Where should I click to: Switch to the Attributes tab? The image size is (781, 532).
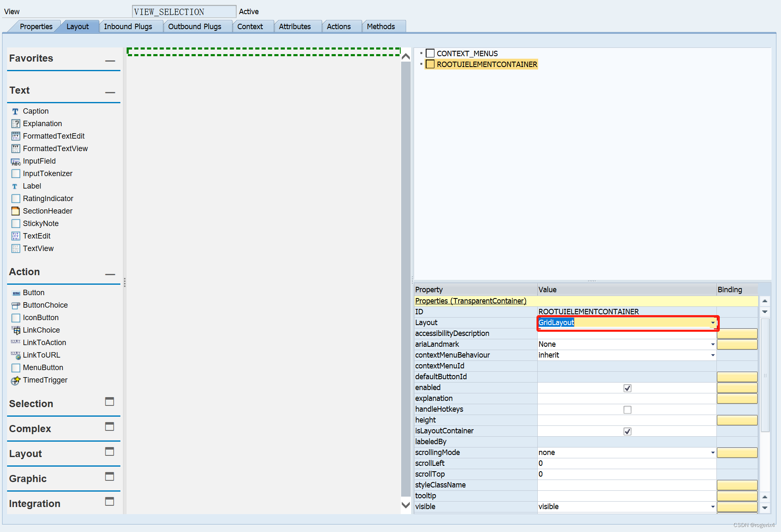[x=295, y=26]
